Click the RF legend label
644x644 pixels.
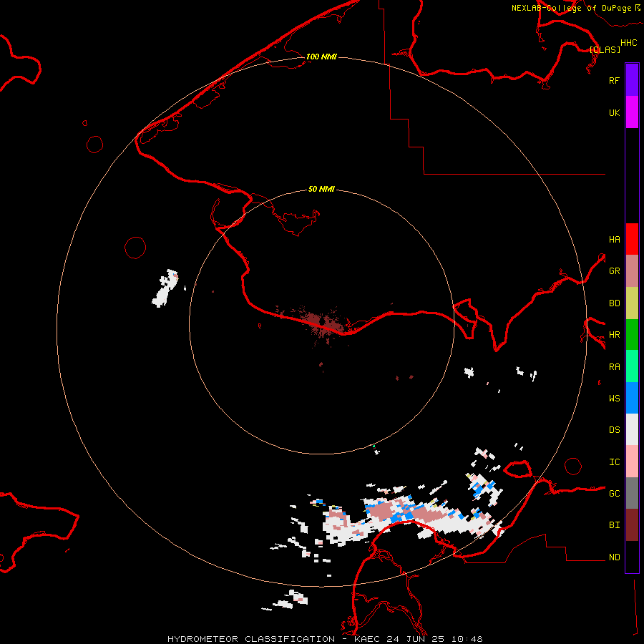[614, 80]
